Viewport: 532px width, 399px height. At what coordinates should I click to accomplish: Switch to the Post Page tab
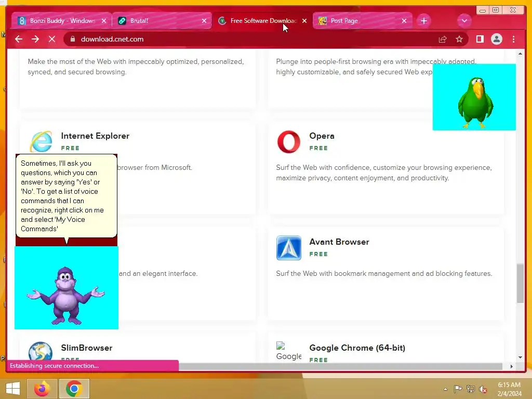[x=362, y=21]
